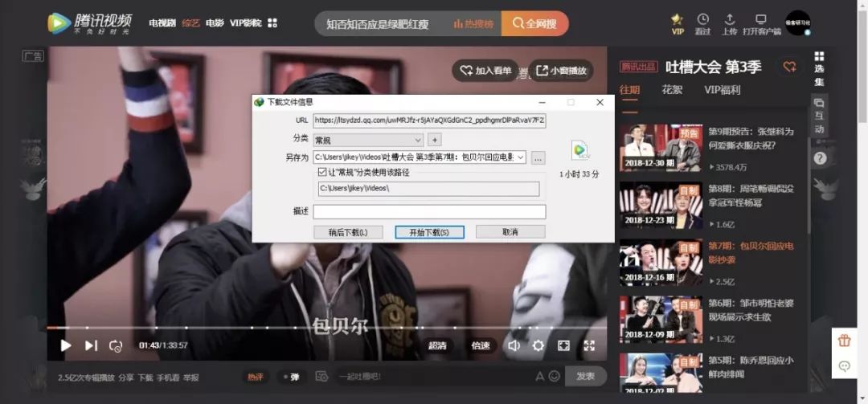
Task: Click the 小窗播放 mini-player button
Action: coord(561,71)
